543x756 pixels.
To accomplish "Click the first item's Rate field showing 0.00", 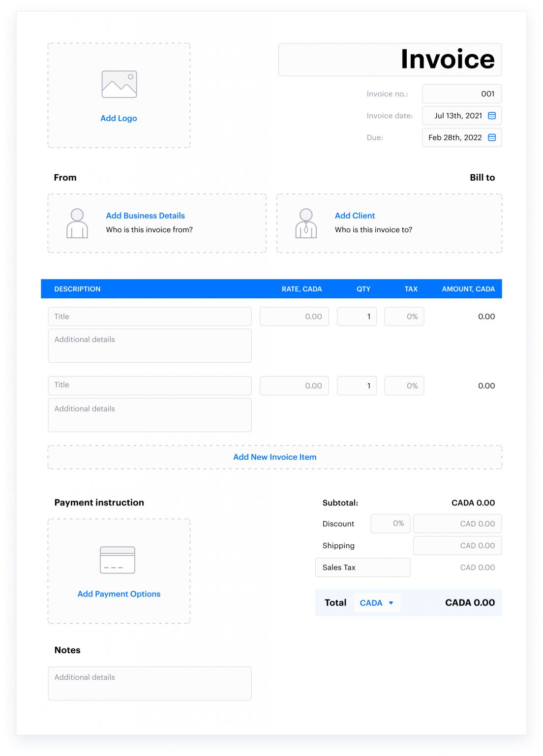I will (294, 316).
